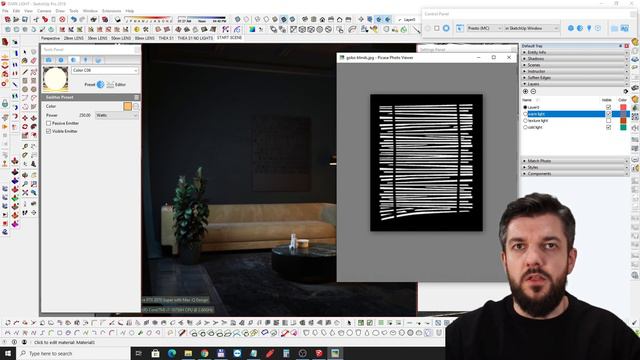Click the Power value field showing 250.00
This screenshot has width=640, height=360.
pyautogui.click(x=84, y=116)
